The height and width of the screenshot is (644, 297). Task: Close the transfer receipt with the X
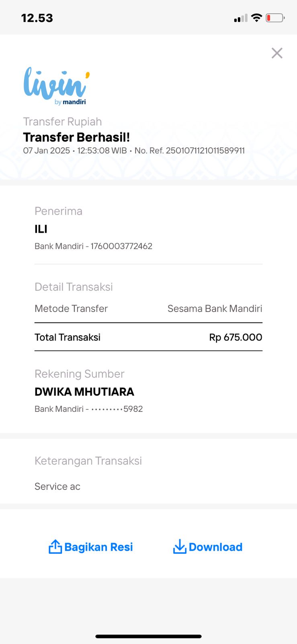click(277, 53)
